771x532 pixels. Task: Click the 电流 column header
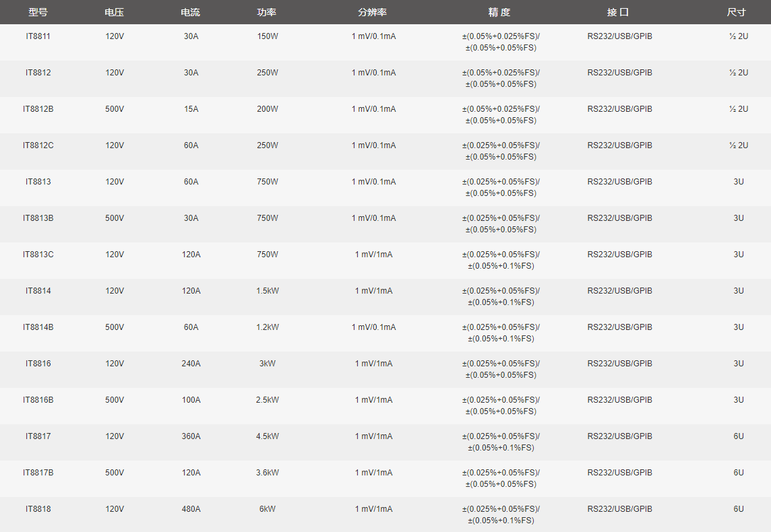(191, 12)
